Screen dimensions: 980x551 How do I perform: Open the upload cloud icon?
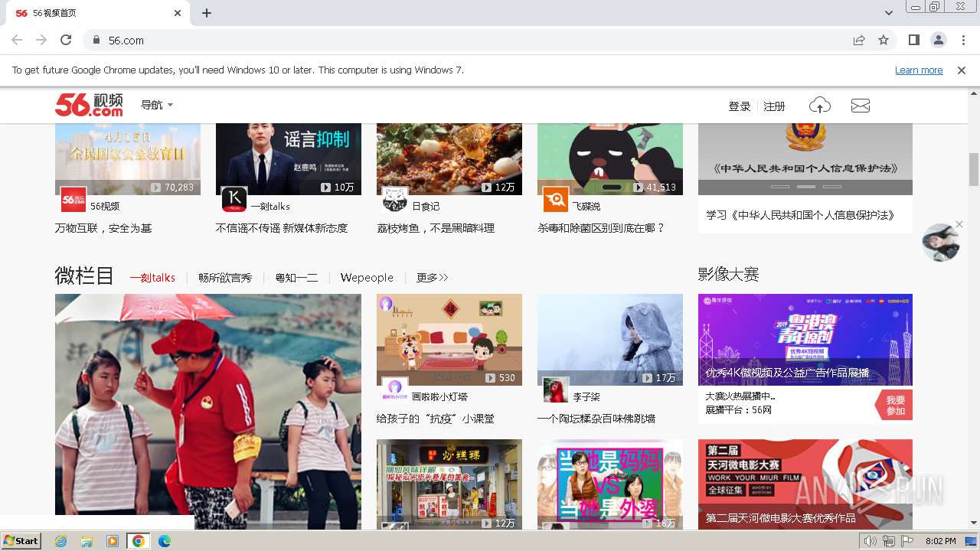click(x=819, y=106)
